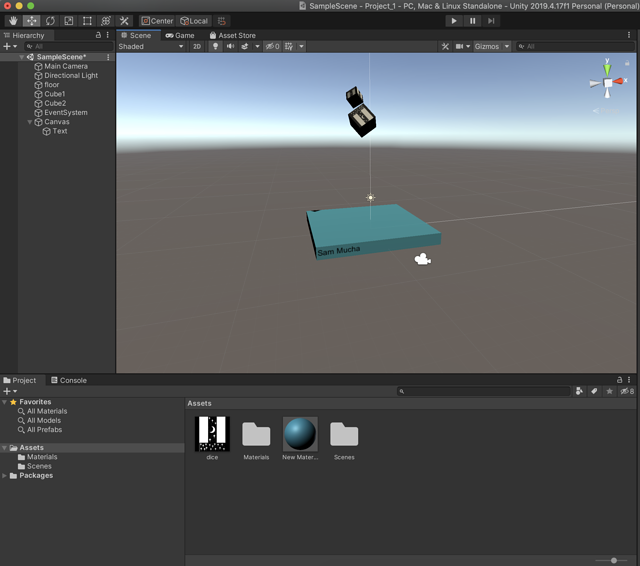This screenshot has width=640, height=566.
Task: Open scene camera settings icon
Action: click(x=462, y=47)
